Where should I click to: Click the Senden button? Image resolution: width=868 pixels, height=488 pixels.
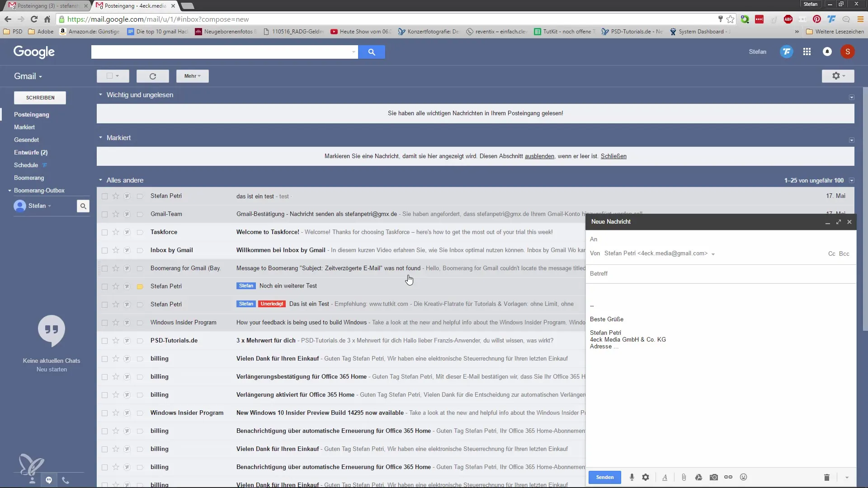[x=605, y=477]
